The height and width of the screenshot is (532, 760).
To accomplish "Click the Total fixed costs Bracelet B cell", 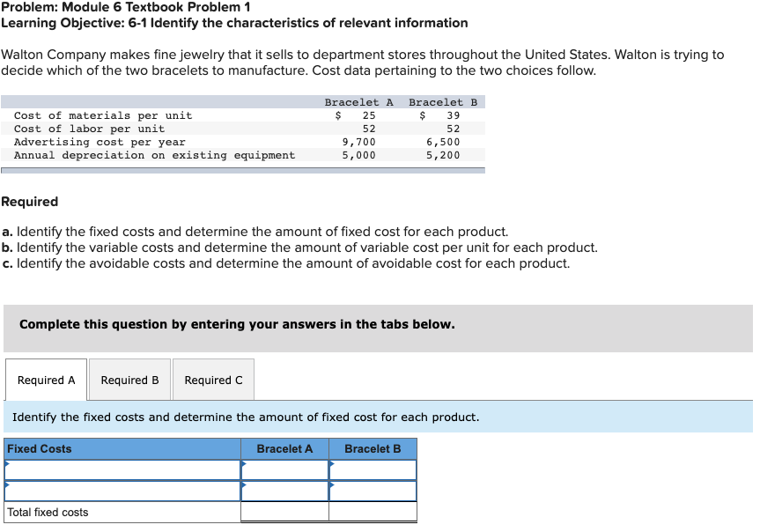I will (x=373, y=511).
